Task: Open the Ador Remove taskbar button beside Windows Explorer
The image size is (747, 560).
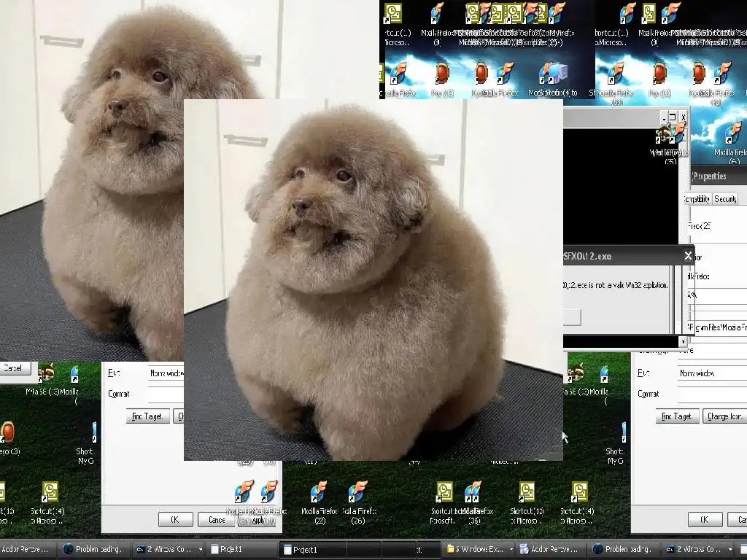Action: coord(550,549)
